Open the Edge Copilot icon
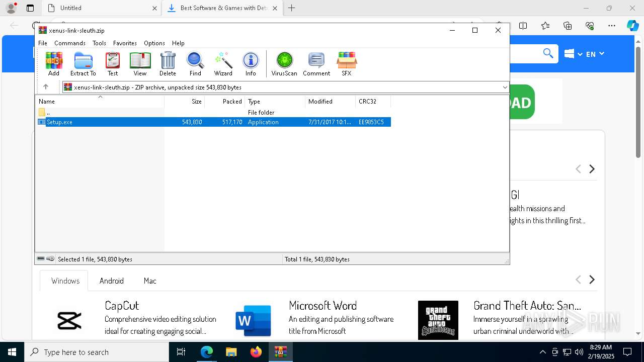 (632, 26)
